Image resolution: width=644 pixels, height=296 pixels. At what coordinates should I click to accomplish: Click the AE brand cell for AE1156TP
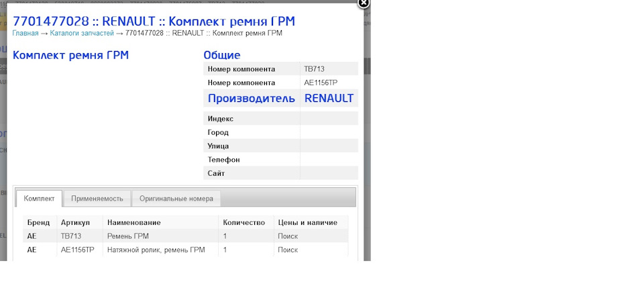click(32, 250)
